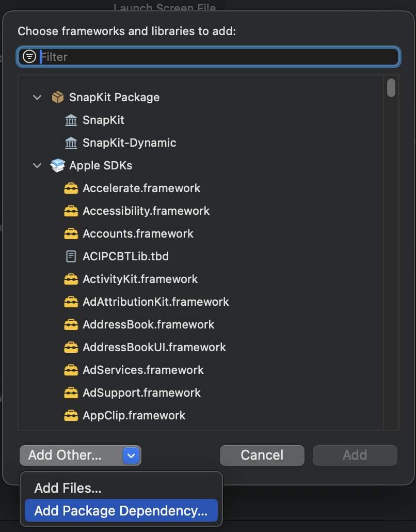Click the AdSupport.framework toolbox icon

71,393
